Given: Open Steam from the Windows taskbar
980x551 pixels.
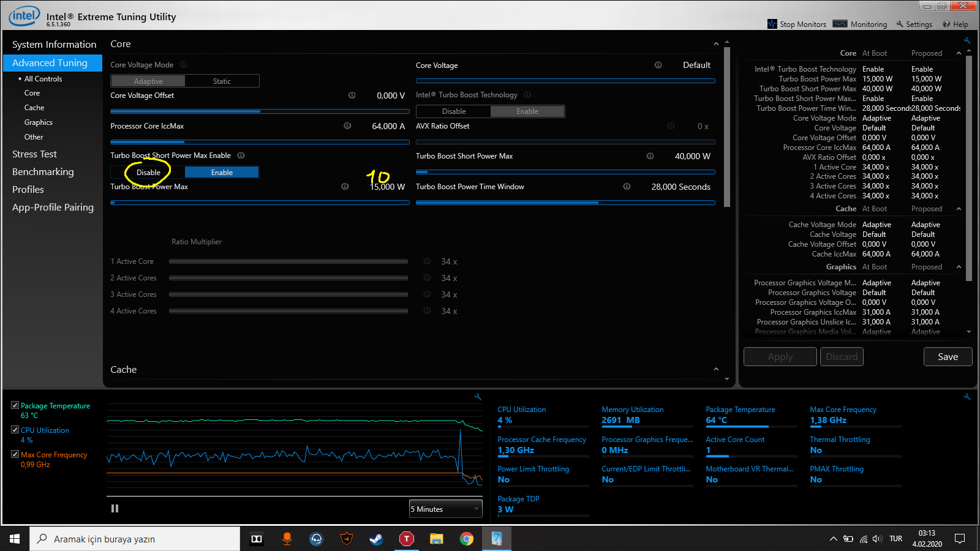Looking at the screenshot, I should pyautogui.click(x=376, y=539).
